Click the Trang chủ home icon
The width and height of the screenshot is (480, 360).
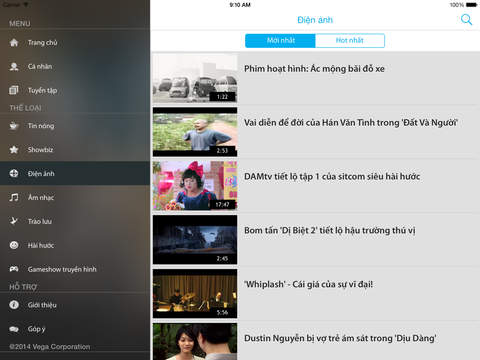click(14, 43)
